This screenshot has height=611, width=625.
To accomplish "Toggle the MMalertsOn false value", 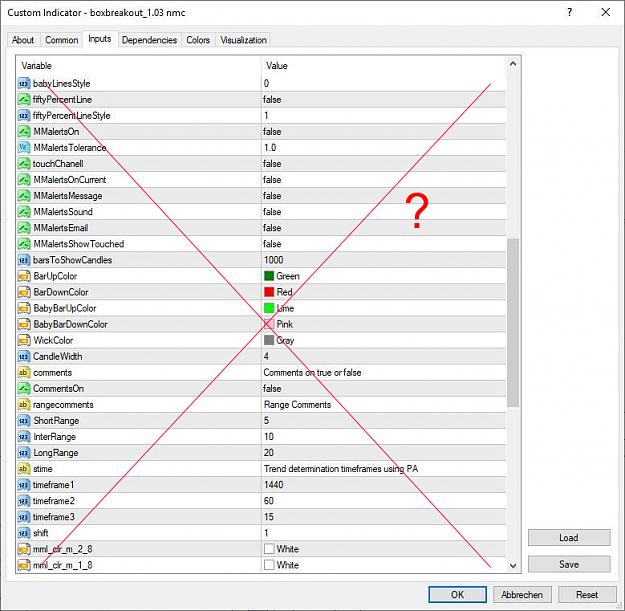I will (384, 132).
